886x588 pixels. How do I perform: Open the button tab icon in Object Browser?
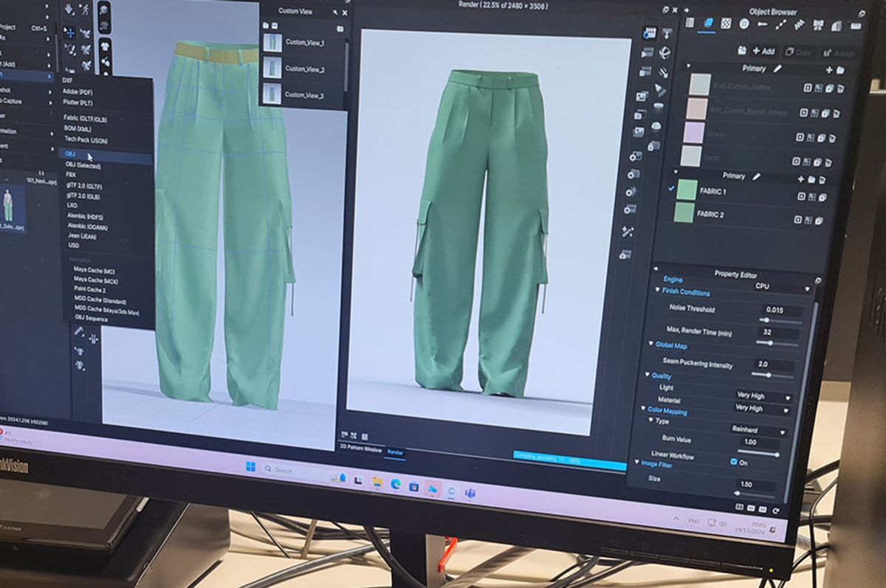pos(744,24)
